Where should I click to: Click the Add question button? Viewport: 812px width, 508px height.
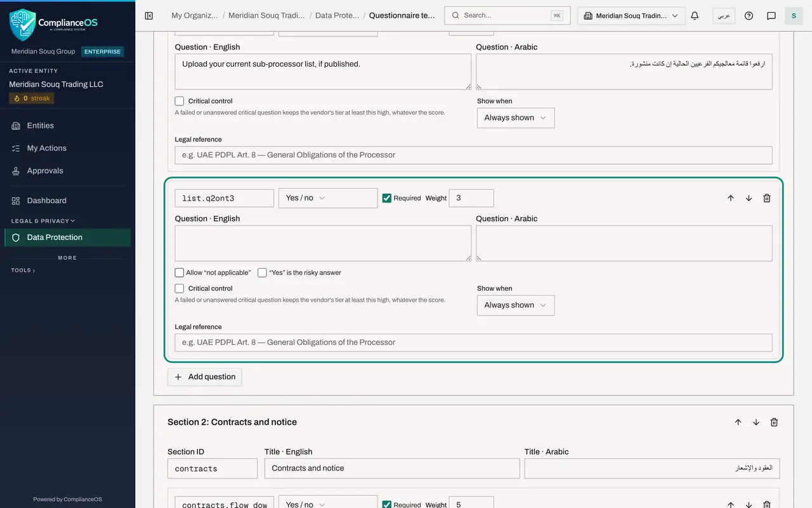coord(205,377)
